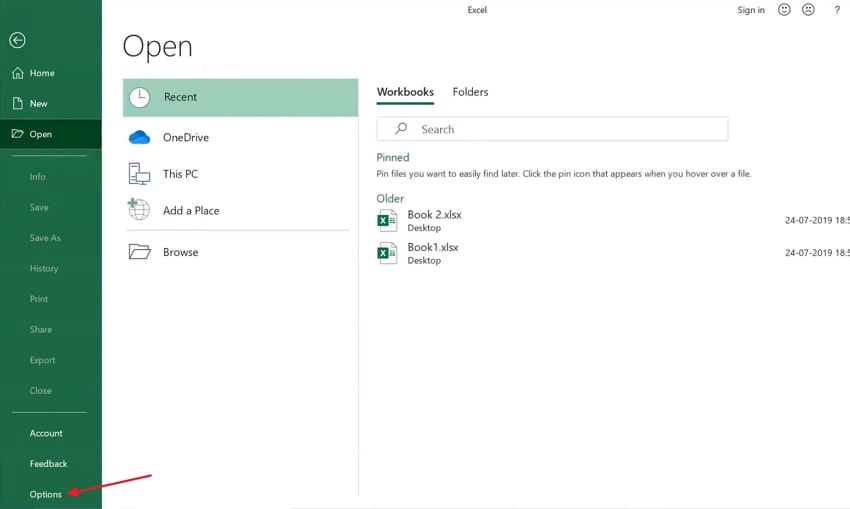Click the Desktop path under Book 2.xlsx
850x509 pixels.
point(424,228)
